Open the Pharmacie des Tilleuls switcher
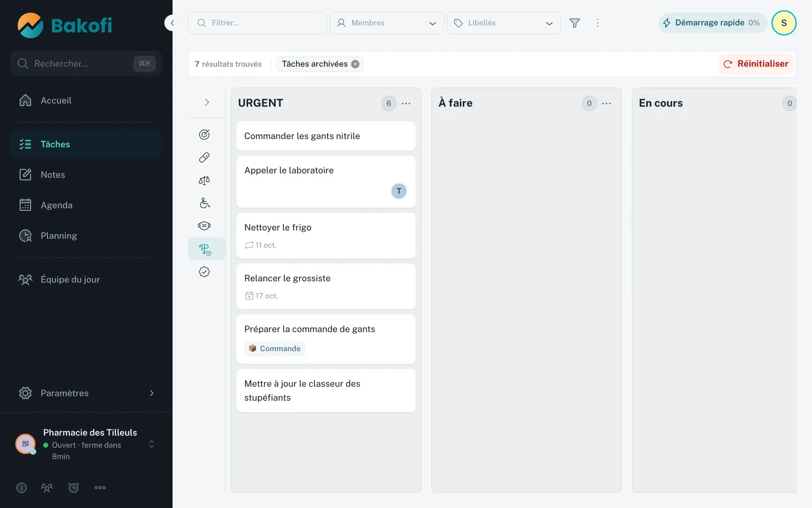The height and width of the screenshot is (508, 812). click(x=86, y=444)
